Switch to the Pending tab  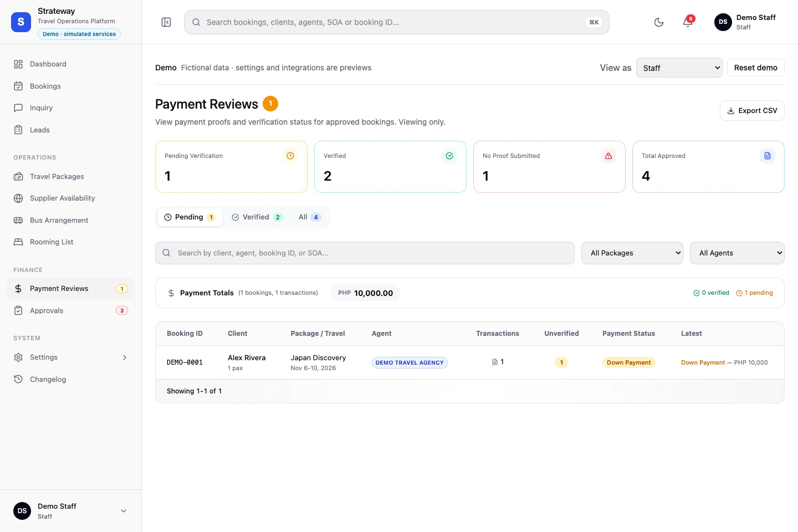[x=190, y=217]
